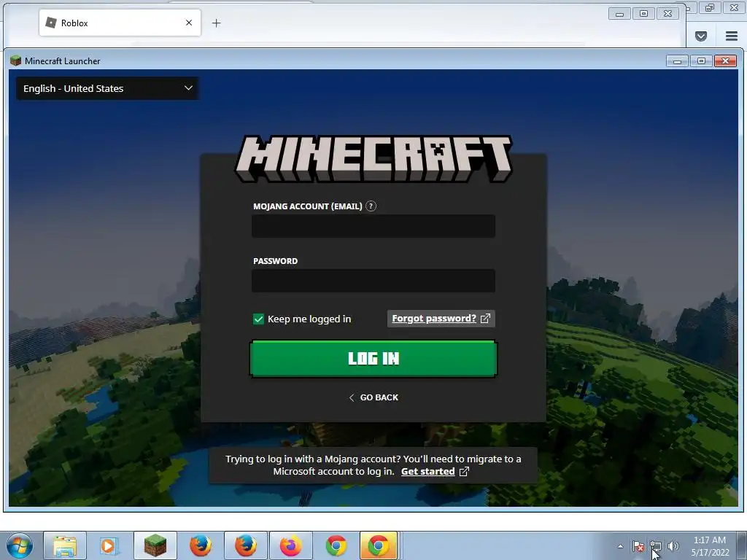Viewport: 747px width, 560px height.
Task: Click the Password input field
Action: pos(373,281)
